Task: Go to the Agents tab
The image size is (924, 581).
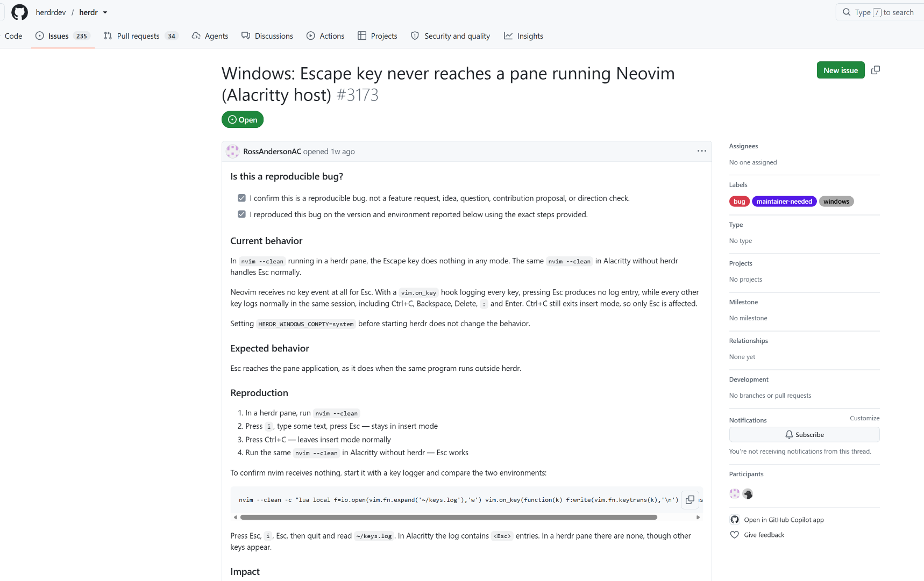Action: (210, 36)
